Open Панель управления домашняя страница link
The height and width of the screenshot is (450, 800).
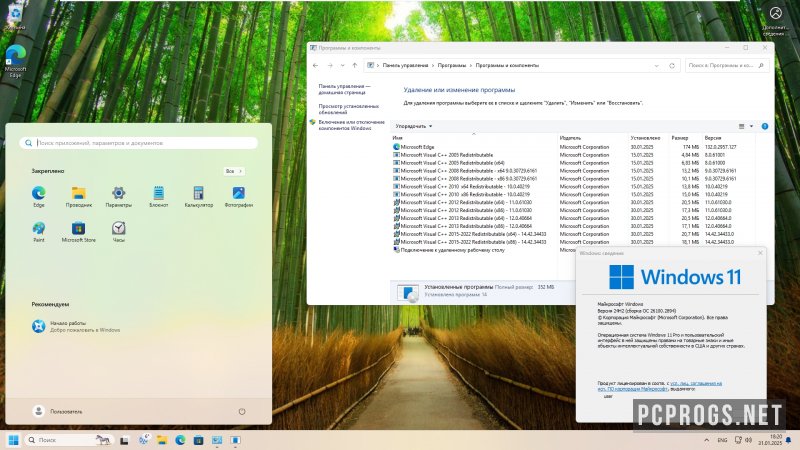click(x=344, y=89)
